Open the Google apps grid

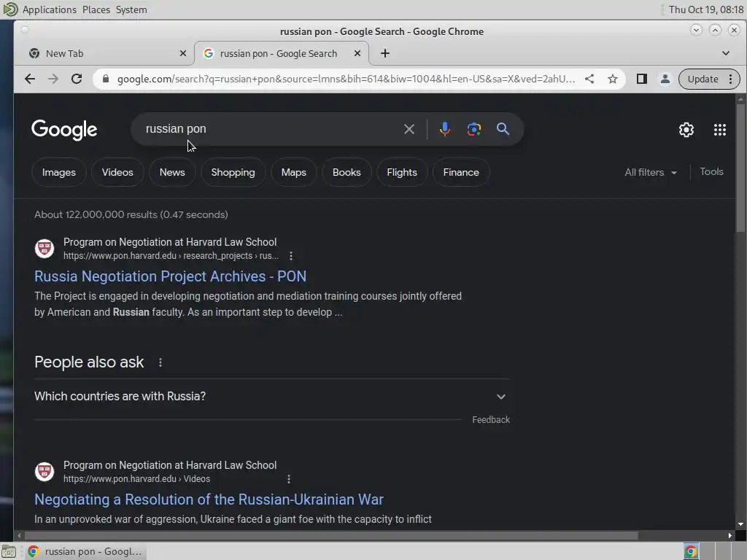pos(720,130)
